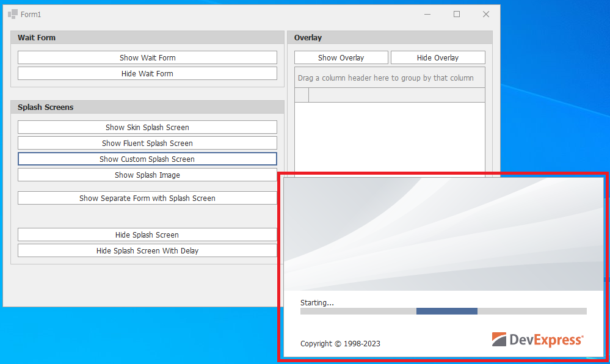Close the Form1 window
This screenshot has width=610, height=364.
click(486, 15)
